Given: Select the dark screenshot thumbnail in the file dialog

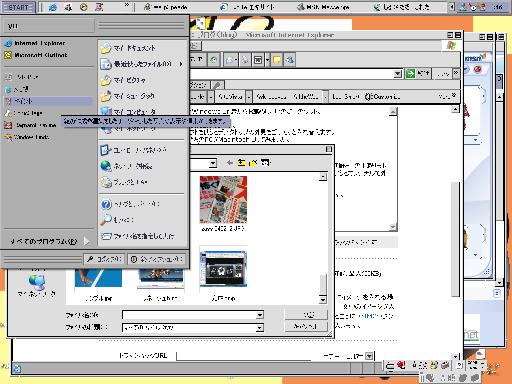Looking at the screenshot, I should pos(223,269).
